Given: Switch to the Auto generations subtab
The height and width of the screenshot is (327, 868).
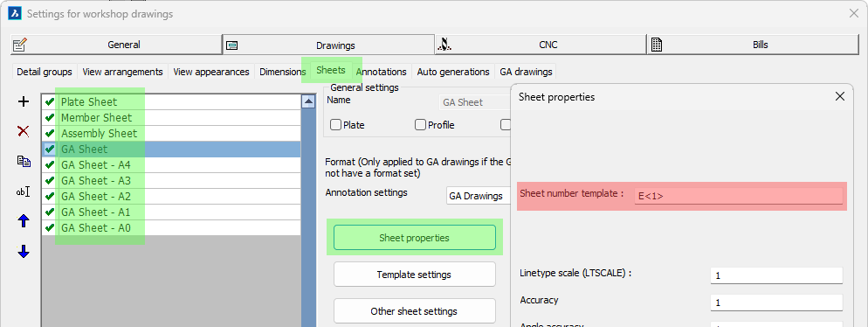Looking at the screenshot, I should [453, 72].
